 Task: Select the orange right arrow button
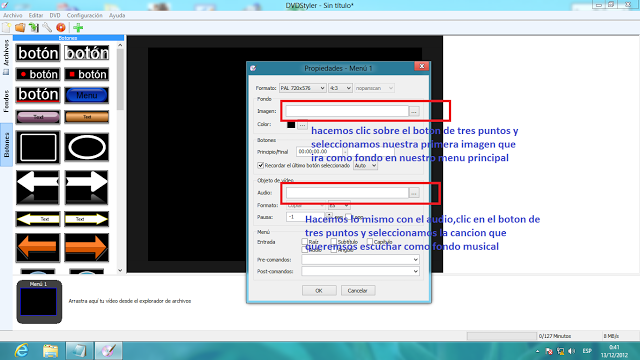[x=87, y=247]
